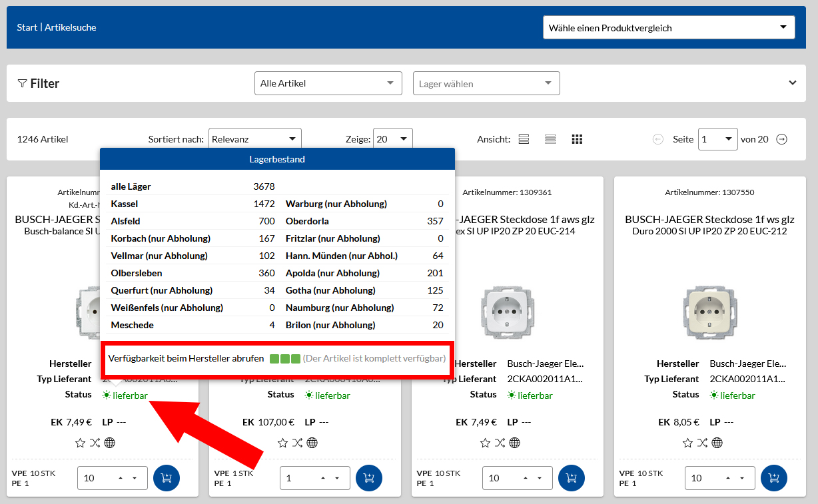This screenshot has width=818, height=504.
Task: Star article 1307550 as favorite
Action: click(688, 443)
